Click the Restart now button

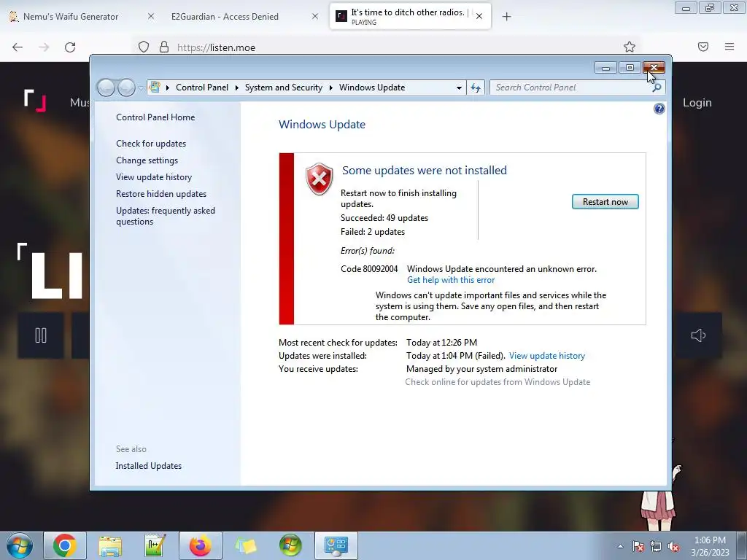click(605, 202)
